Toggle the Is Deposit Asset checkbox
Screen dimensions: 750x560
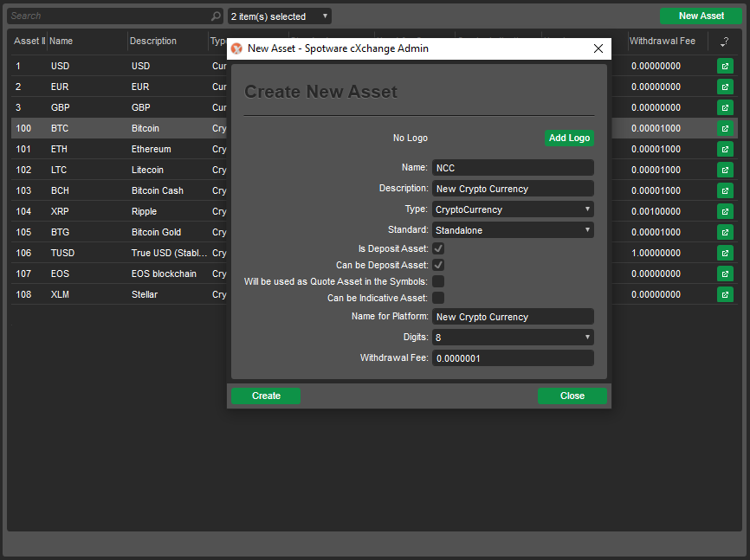point(438,248)
